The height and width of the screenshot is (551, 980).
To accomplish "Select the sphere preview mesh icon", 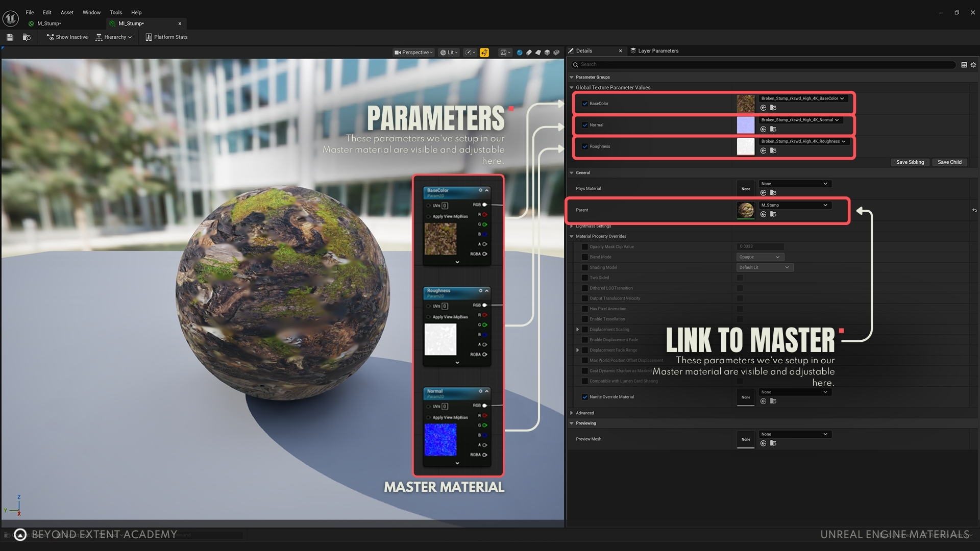I will click(x=520, y=53).
